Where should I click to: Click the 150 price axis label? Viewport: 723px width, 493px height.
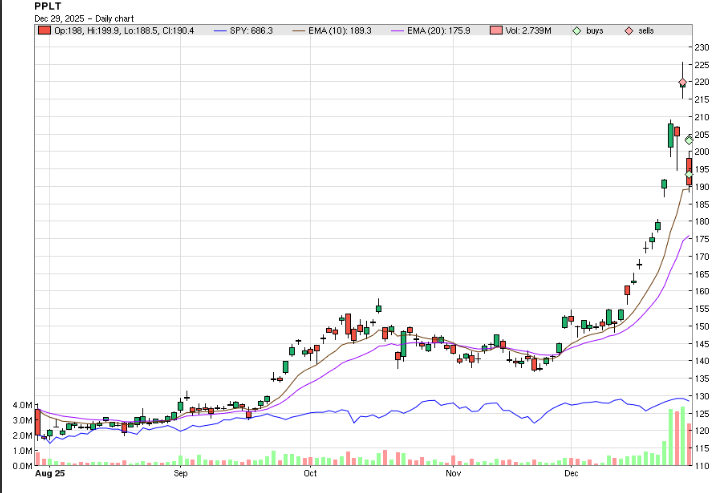pyautogui.click(x=702, y=326)
